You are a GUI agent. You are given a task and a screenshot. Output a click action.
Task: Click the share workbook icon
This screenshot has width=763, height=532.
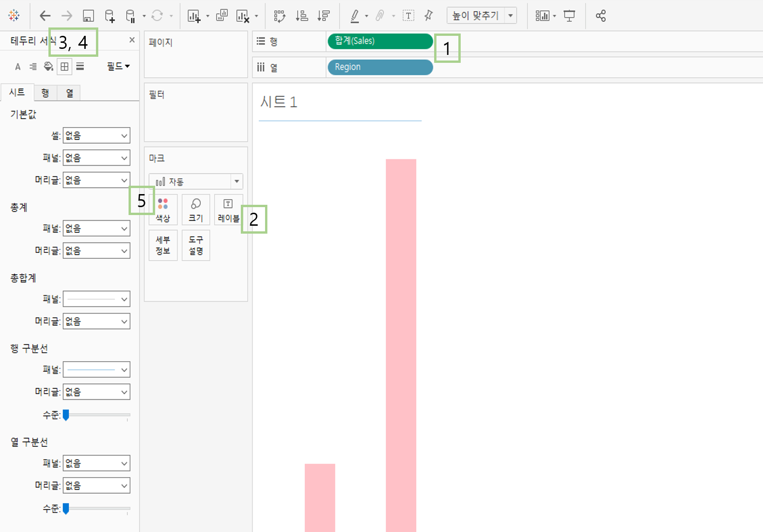(x=601, y=16)
